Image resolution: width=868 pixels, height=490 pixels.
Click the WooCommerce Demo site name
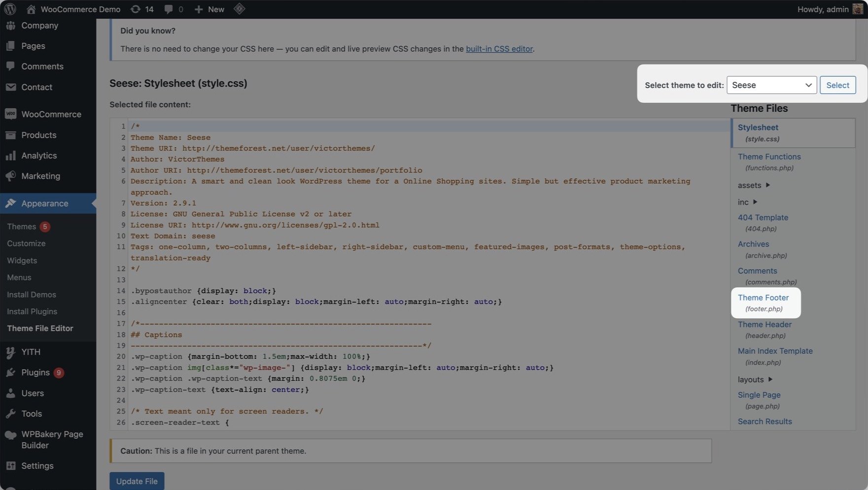click(80, 9)
